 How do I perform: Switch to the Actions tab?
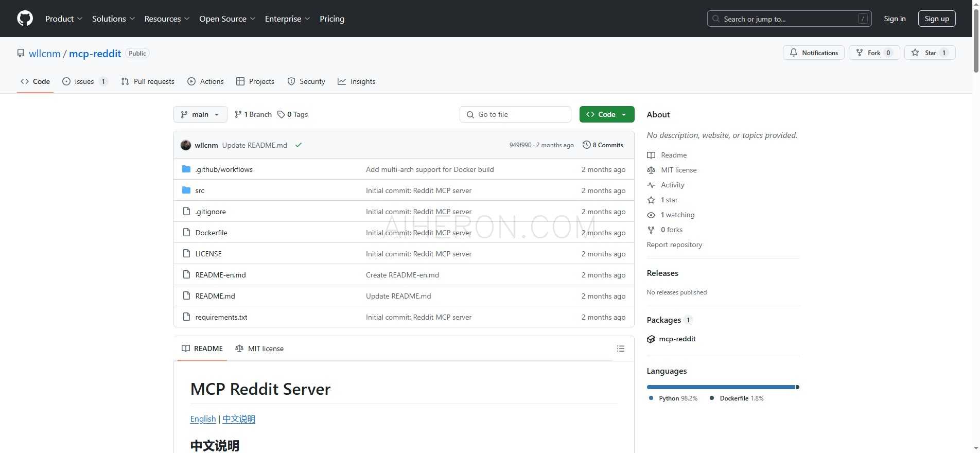tap(206, 81)
